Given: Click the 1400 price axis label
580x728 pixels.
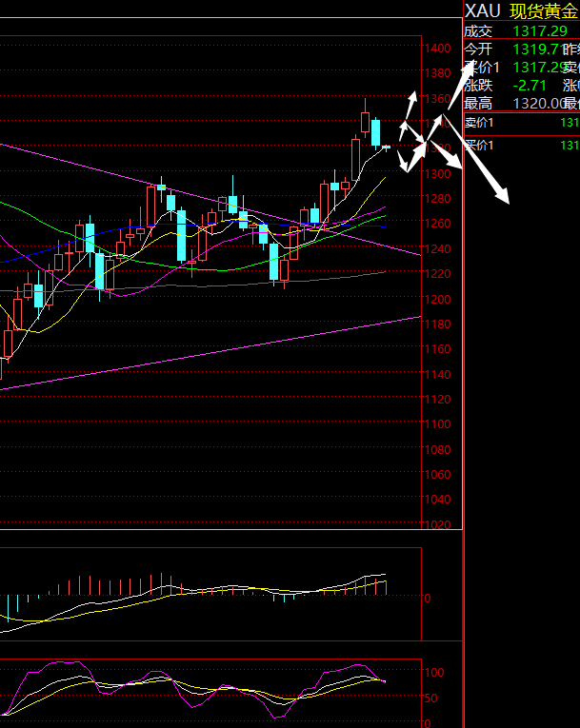Looking at the screenshot, I should coord(438,49).
